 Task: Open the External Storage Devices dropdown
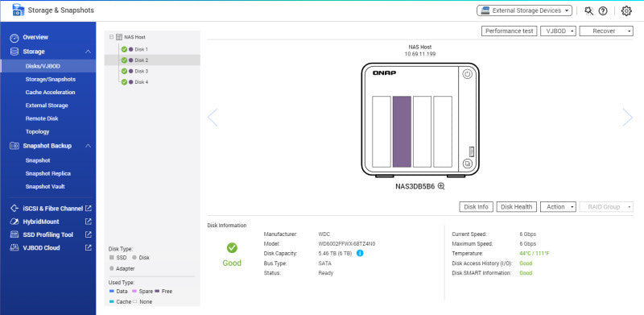pos(525,10)
